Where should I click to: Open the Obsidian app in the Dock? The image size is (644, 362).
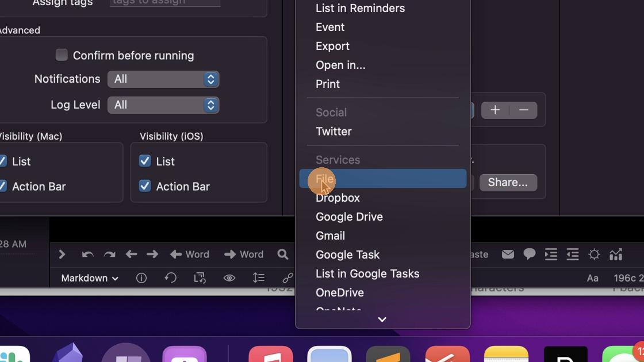(67, 353)
